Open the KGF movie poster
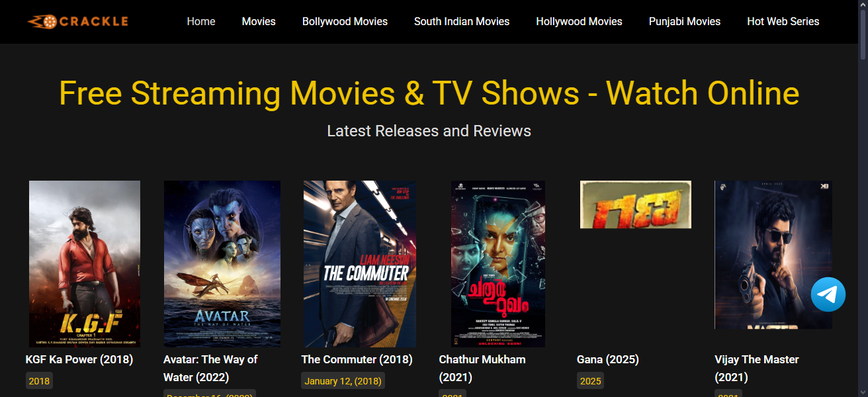868x397 pixels. (x=85, y=264)
